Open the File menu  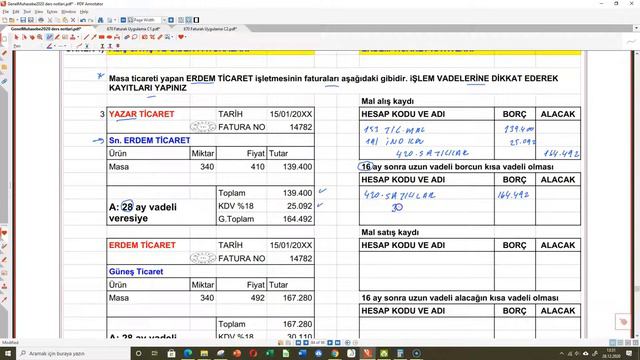point(5,12)
